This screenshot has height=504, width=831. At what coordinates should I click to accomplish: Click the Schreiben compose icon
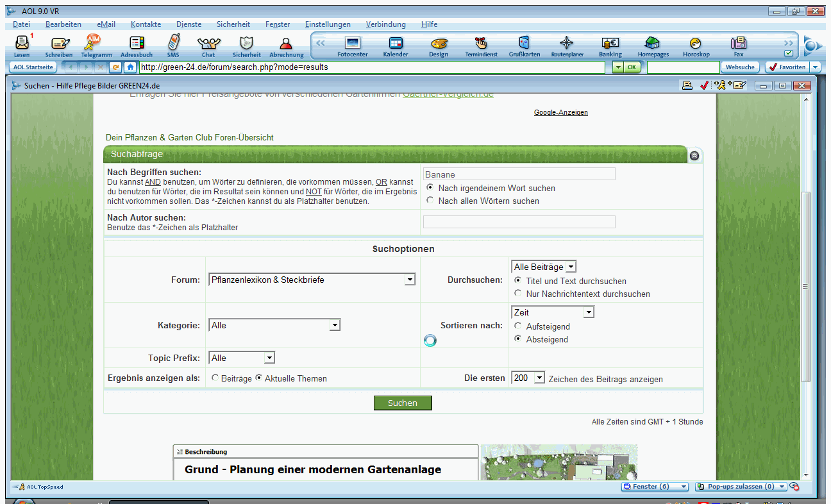pos(59,44)
